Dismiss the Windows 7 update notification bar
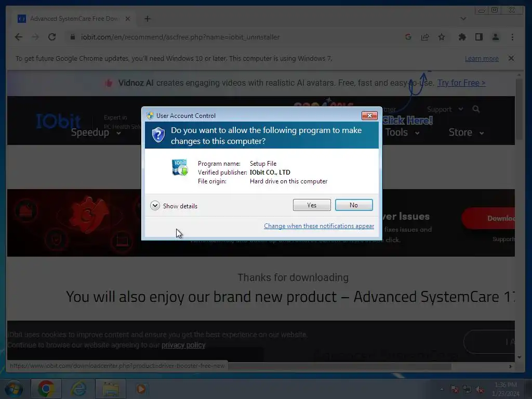The image size is (532, 399). click(511, 58)
